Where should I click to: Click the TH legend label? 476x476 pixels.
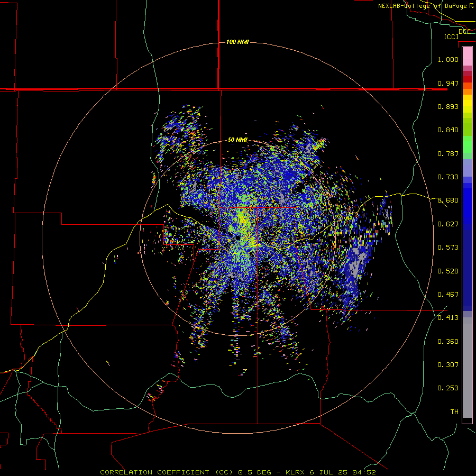click(x=454, y=412)
